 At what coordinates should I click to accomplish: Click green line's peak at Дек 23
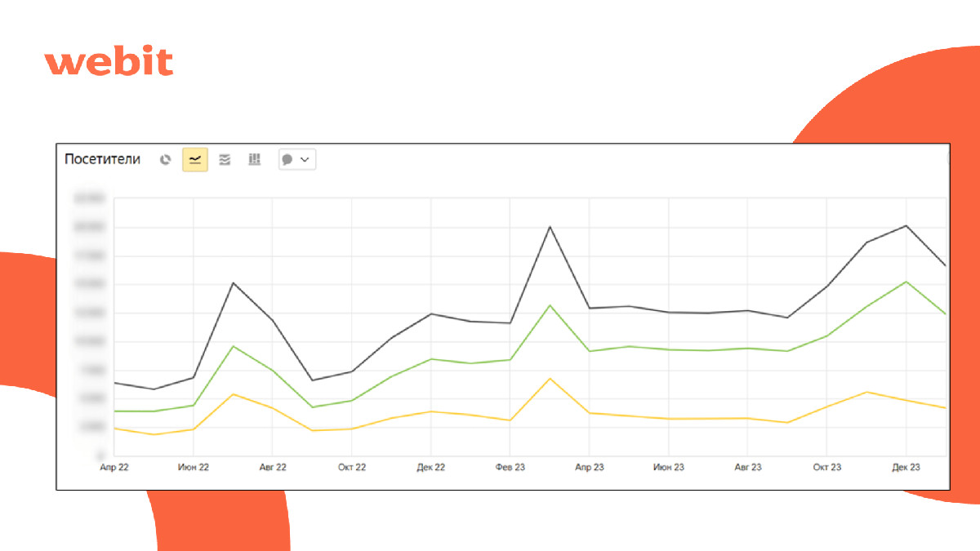click(906, 282)
